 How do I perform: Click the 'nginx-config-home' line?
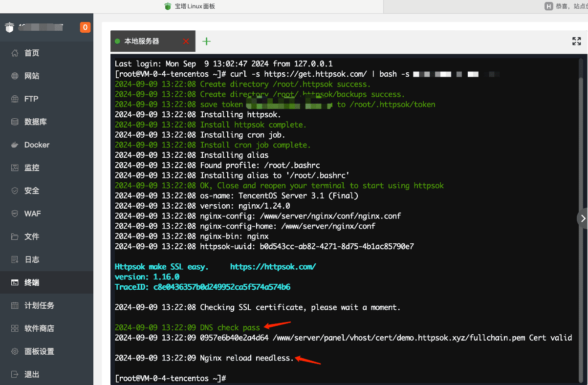point(245,226)
